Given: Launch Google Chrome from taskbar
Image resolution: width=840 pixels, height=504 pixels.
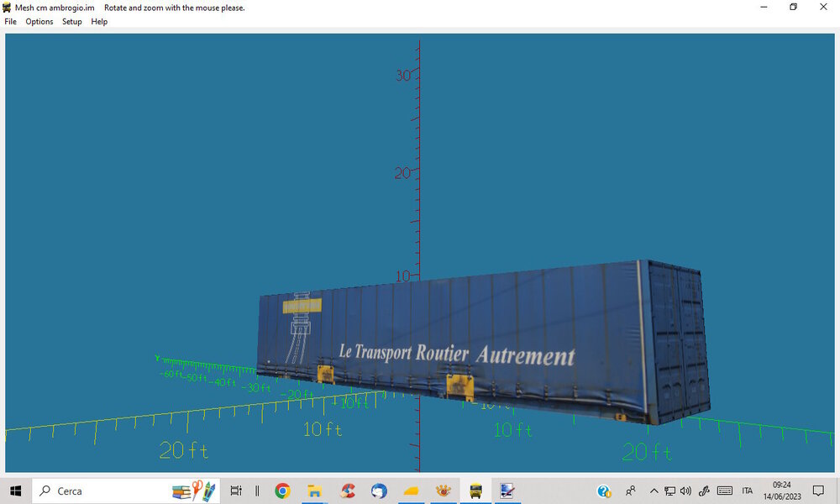Looking at the screenshot, I should coord(282,491).
